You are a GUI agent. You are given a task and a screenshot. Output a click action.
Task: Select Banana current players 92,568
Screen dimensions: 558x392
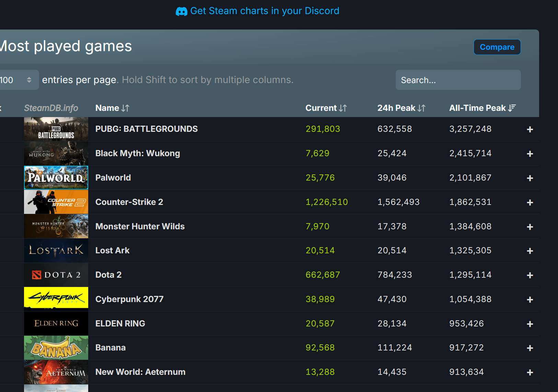(320, 348)
